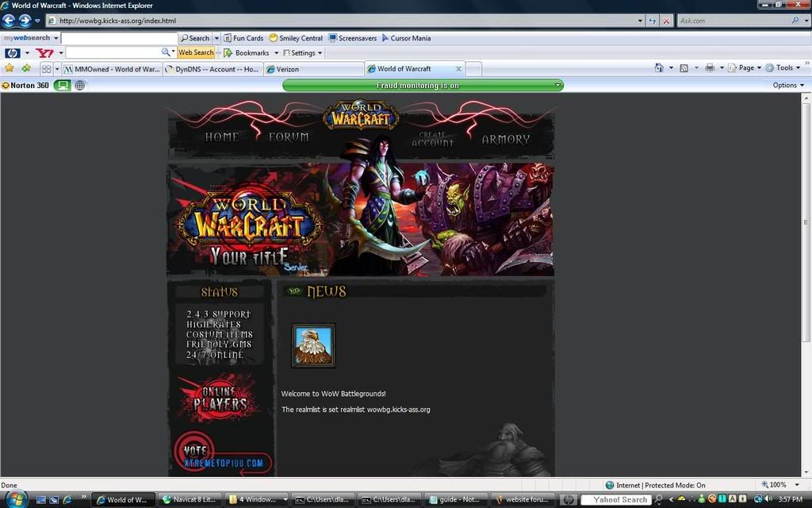Click the Ask.com search magnifier icon
This screenshot has width=812, height=508.
(x=795, y=20)
